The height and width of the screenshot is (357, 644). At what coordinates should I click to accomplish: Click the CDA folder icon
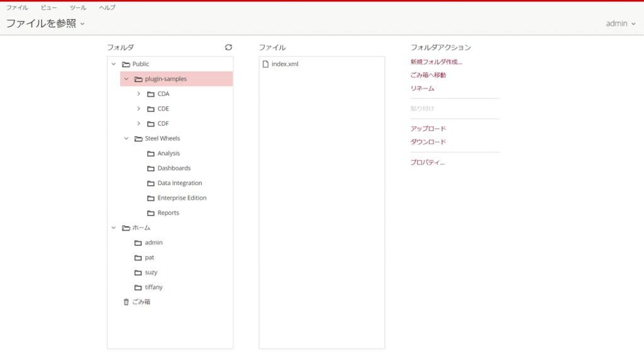coord(151,94)
